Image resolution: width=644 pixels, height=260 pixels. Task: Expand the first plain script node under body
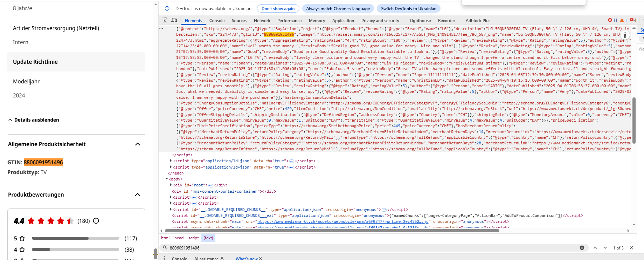click(171, 197)
